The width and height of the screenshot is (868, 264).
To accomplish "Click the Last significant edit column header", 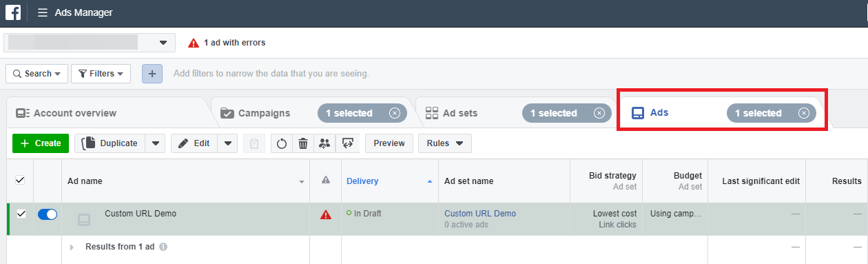I will click(761, 181).
